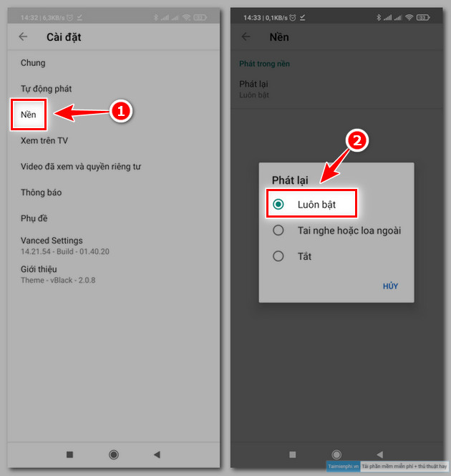The image size is (451, 476).
Task: Tap the Phát lại dialog title
Action: pos(290,180)
